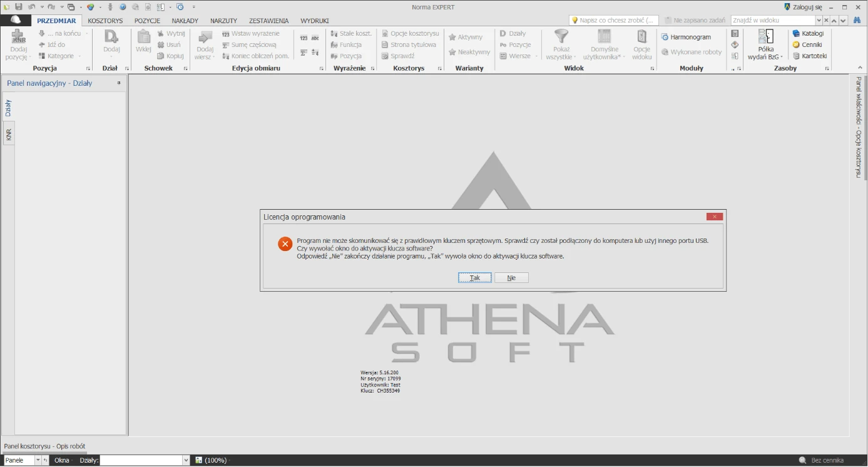
Task: Click the Dodaj pozycję KNR icon
Action: 19,36
